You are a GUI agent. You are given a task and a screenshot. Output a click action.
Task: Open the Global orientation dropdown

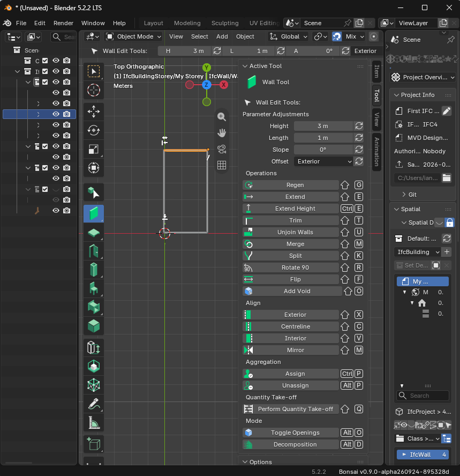289,37
